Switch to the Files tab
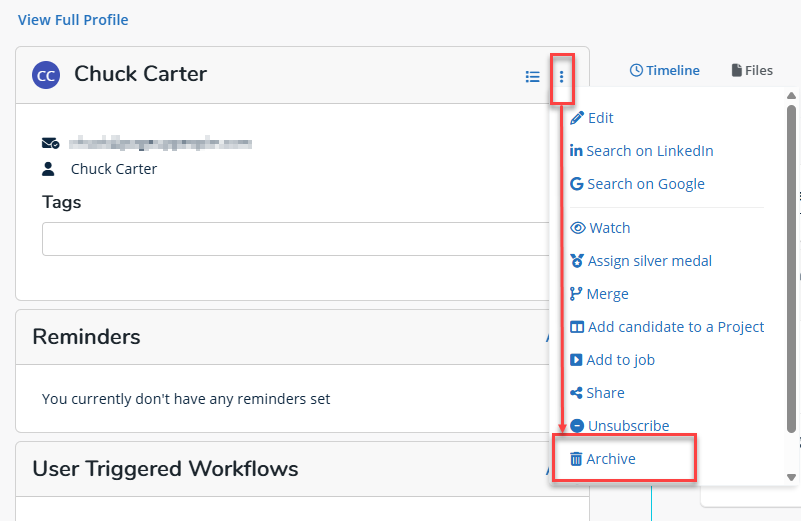This screenshot has width=801, height=521. (752, 70)
